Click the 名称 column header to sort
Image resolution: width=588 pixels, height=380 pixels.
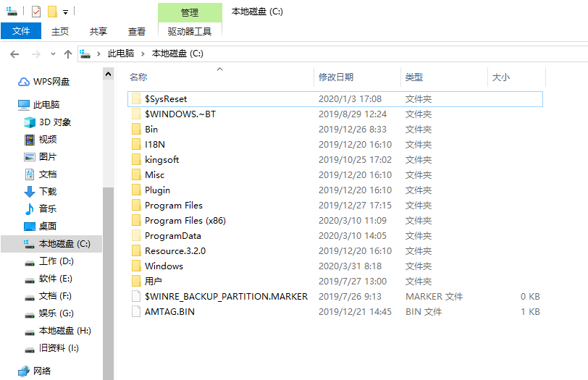(138, 77)
